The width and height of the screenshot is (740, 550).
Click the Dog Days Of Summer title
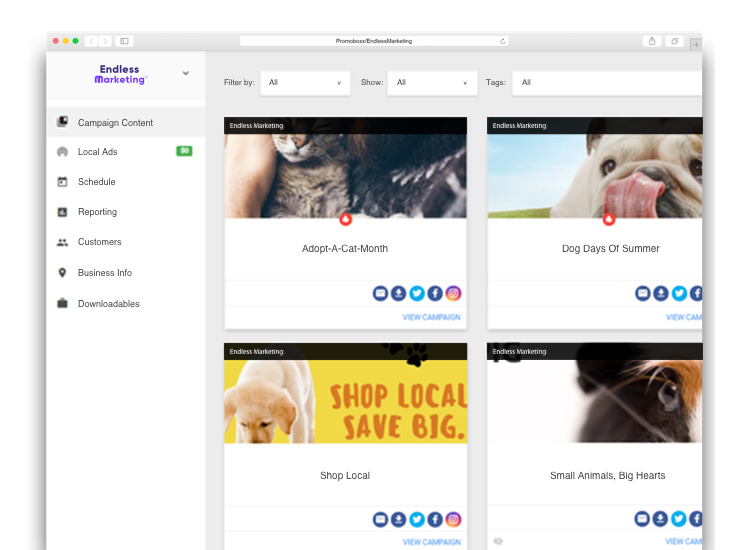tap(610, 248)
